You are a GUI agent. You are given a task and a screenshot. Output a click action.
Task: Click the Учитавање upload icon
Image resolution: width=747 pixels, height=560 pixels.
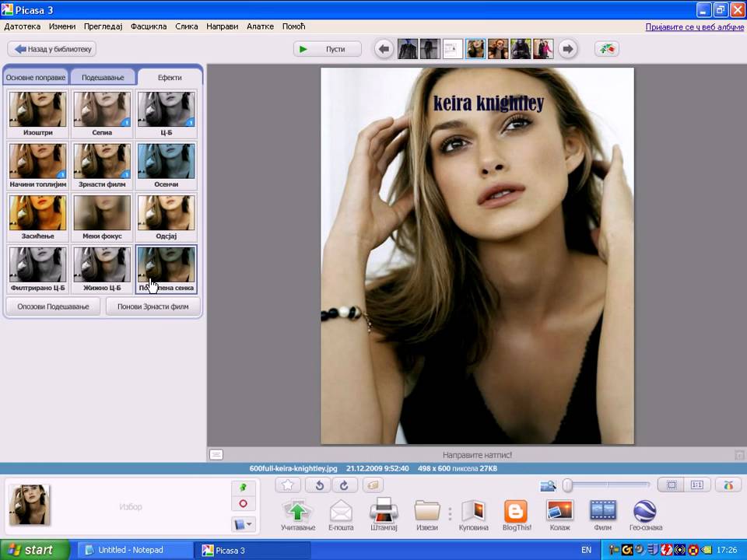297,512
